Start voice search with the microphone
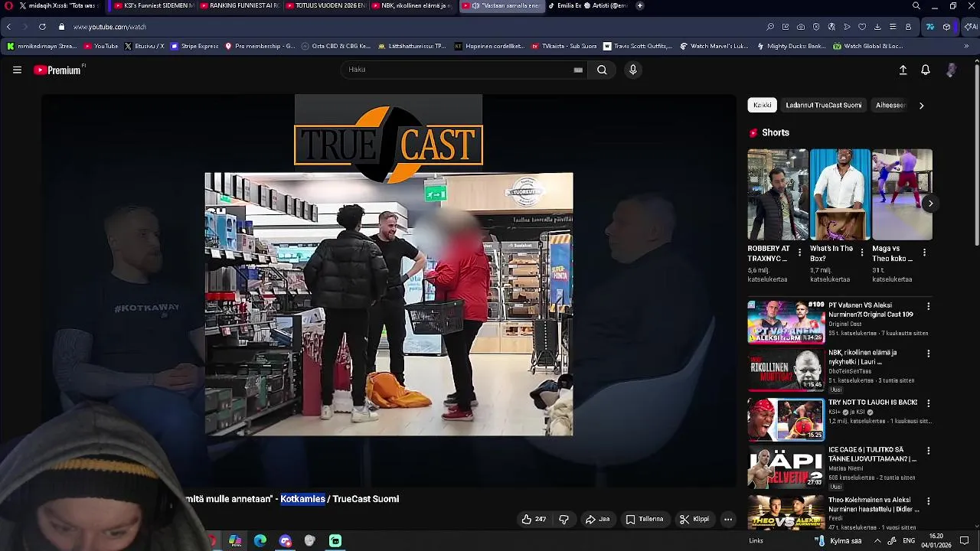Screen dimensions: 980x551 point(632,70)
